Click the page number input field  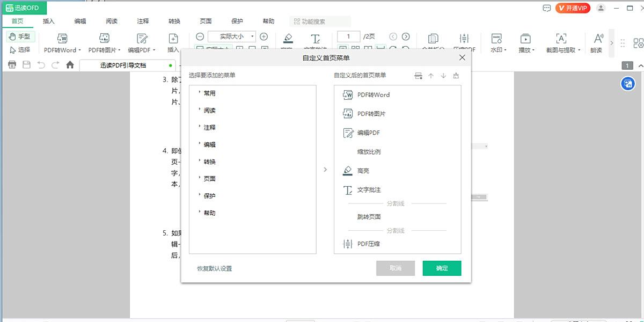tap(349, 36)
